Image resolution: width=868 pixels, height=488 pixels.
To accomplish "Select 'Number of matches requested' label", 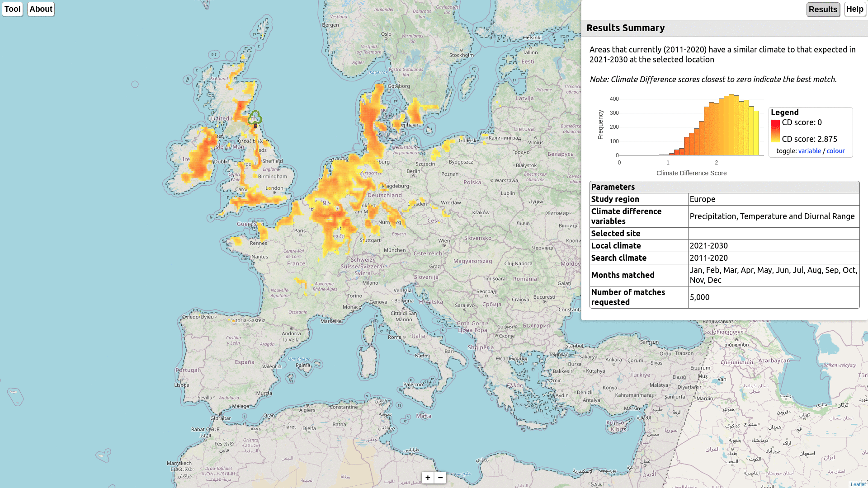I will tap(628, 297).
